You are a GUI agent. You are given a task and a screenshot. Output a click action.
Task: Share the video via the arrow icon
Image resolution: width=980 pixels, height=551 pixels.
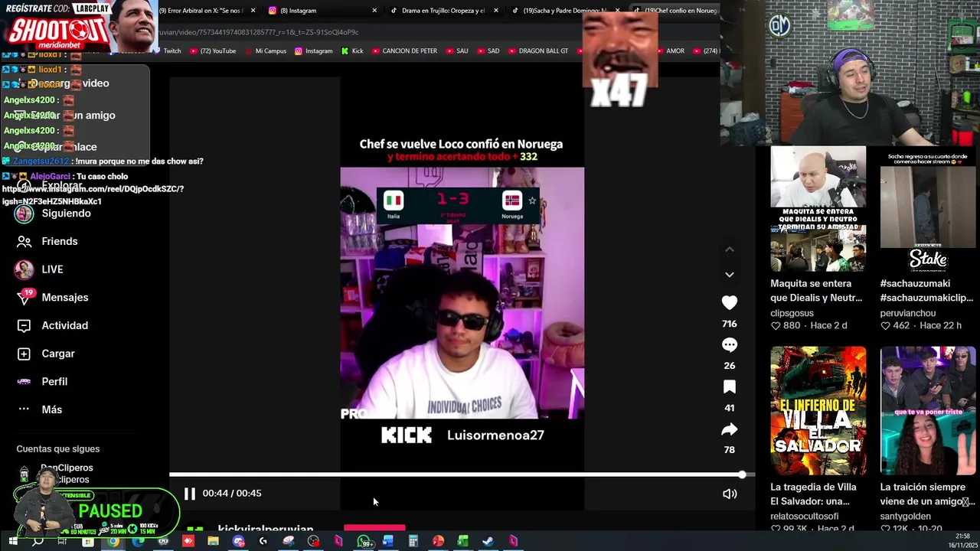point(730,429)
